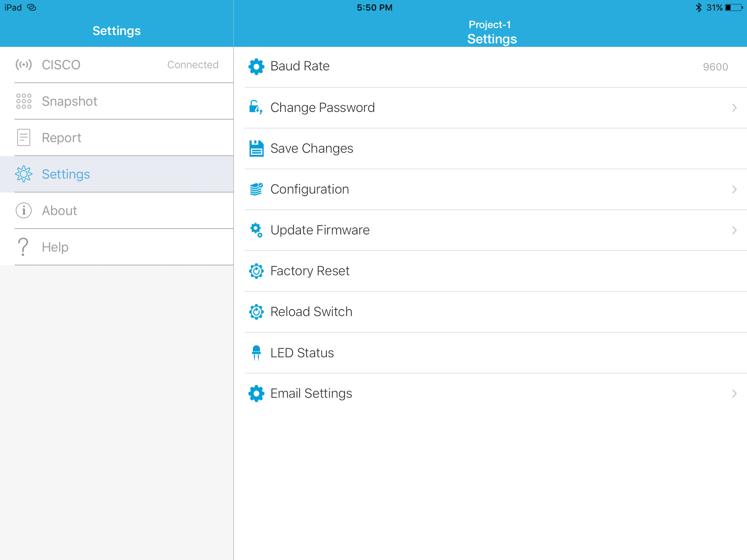Click the Factory Reset gear icon

[256, 271]
